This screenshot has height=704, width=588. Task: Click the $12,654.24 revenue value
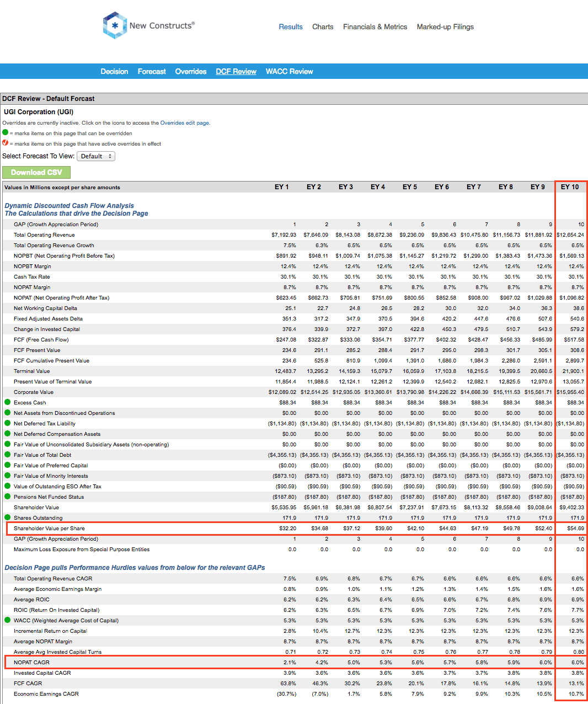(570, 234)
